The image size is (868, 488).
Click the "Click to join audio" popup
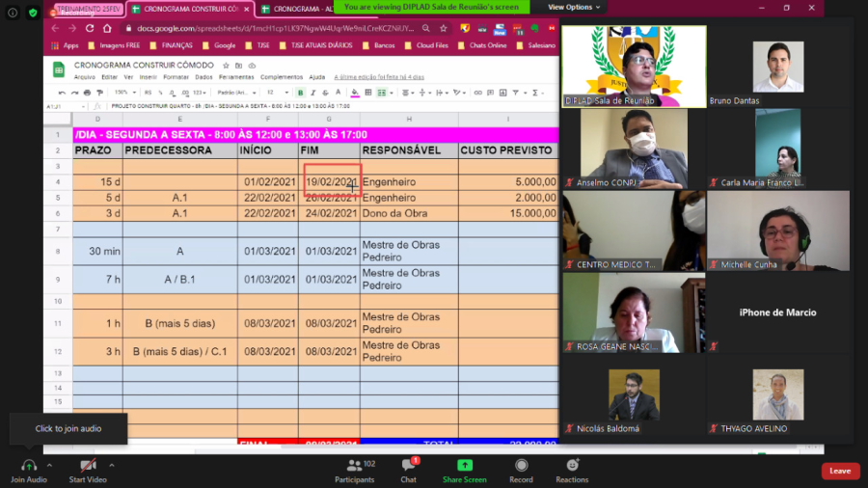(68, 428)
